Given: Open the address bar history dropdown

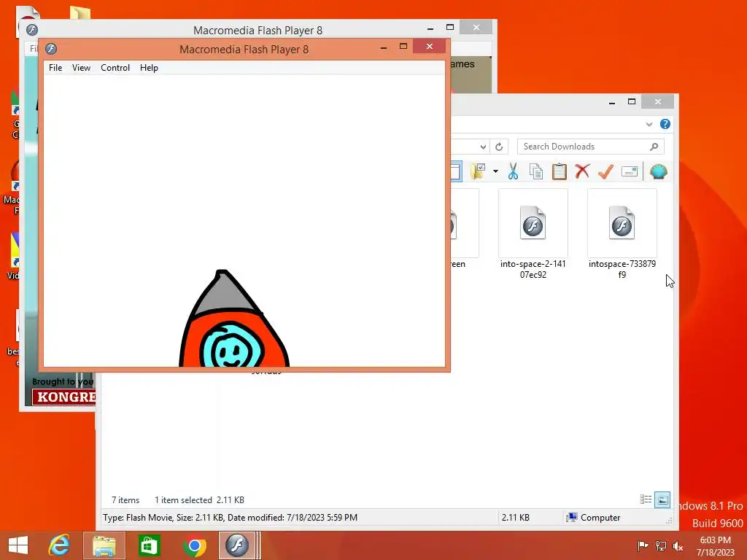Looking at the screenshot, I should (483, 147).
